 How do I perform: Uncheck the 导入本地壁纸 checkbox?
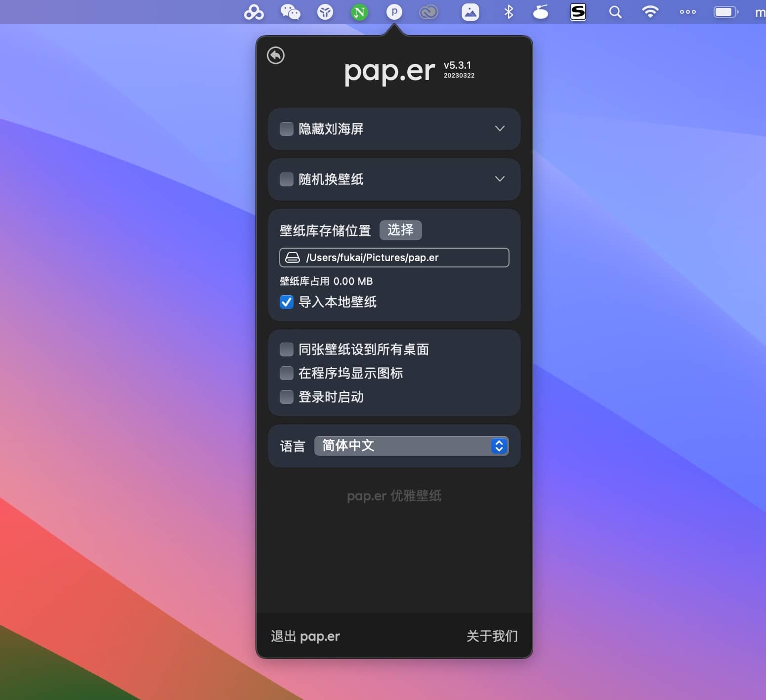[287, 302]
